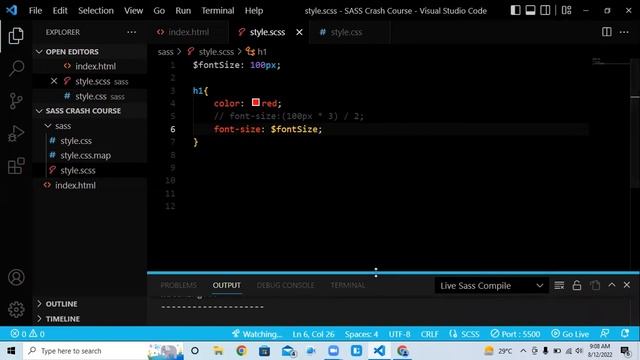The width and height of the screenshot is (640, 360).
Task: Open the Run menu
Action: click(183, 11)
